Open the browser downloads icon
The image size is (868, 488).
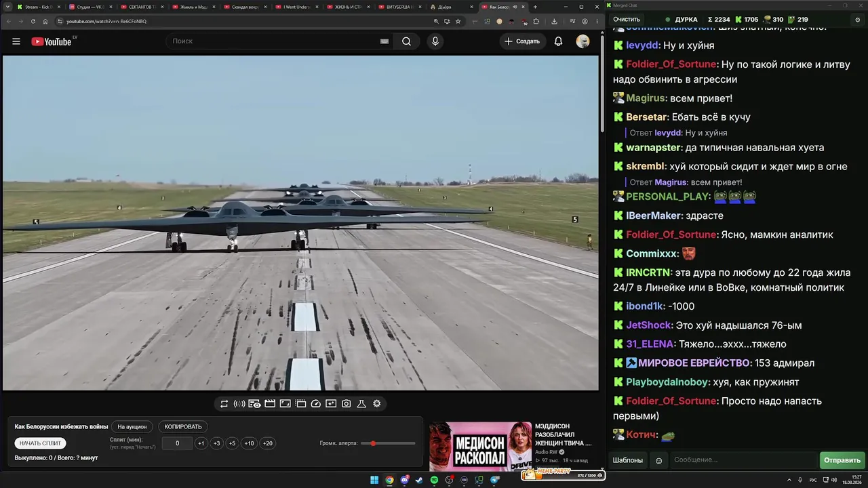coord(554,21)
